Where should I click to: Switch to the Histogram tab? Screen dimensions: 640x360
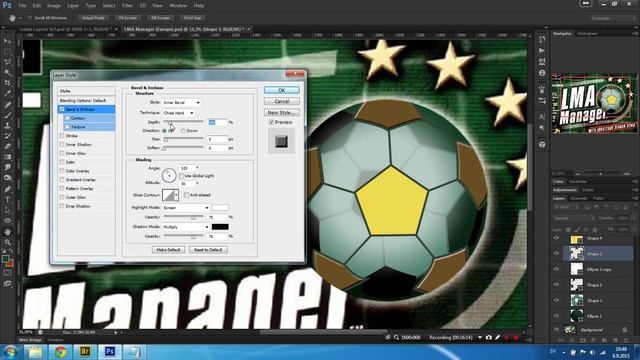[x=587, y=33]
